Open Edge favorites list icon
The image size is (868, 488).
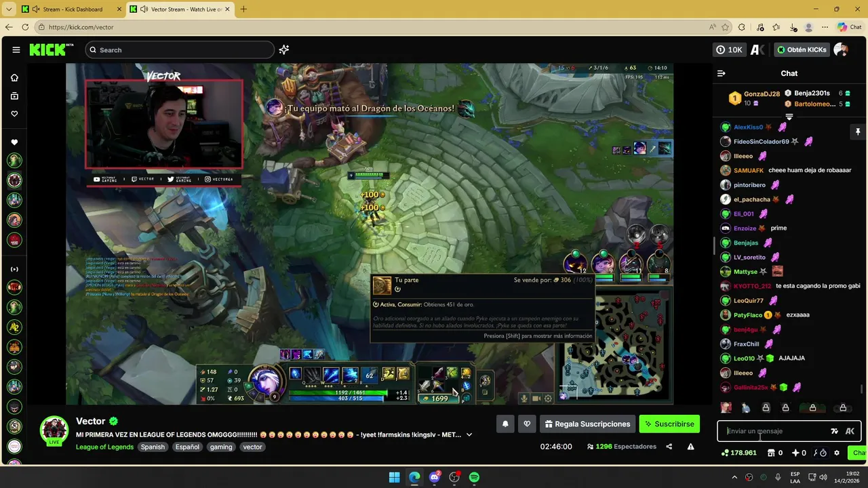776,27
